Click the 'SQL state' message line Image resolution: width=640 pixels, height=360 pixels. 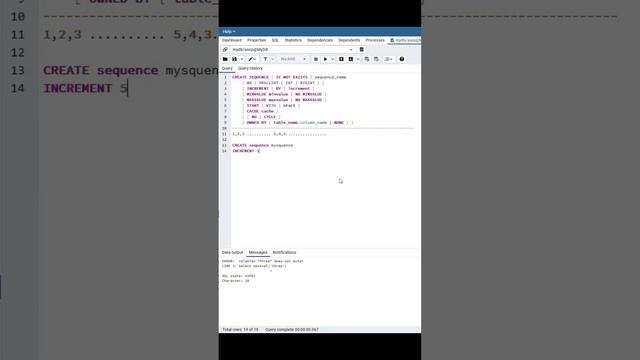[238, 276]
